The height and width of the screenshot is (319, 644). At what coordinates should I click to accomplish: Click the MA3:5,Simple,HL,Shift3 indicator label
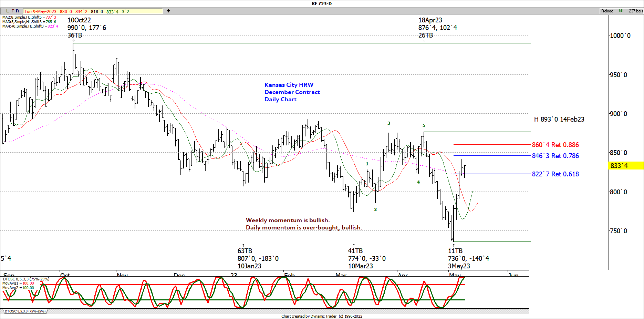(29, 22)
